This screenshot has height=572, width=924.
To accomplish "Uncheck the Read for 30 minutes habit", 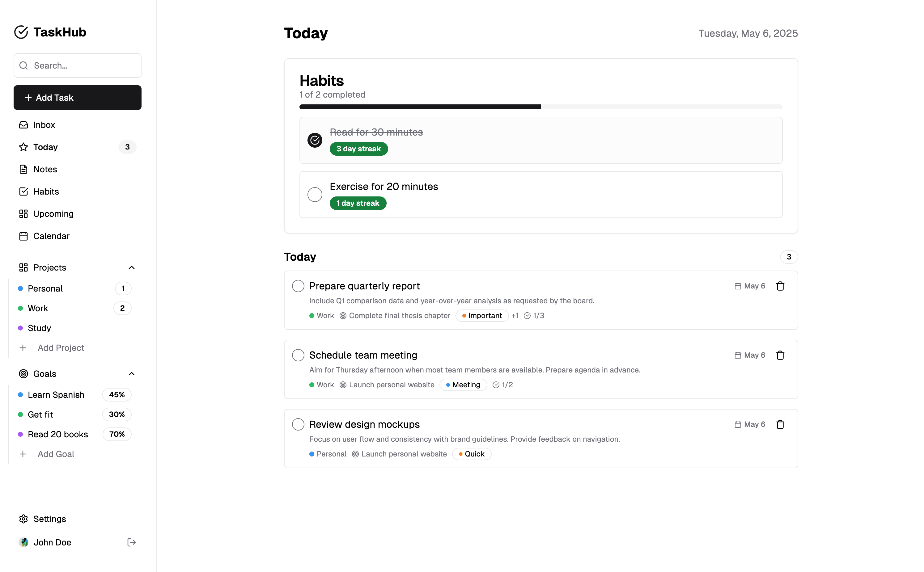I will pos(315,140).
